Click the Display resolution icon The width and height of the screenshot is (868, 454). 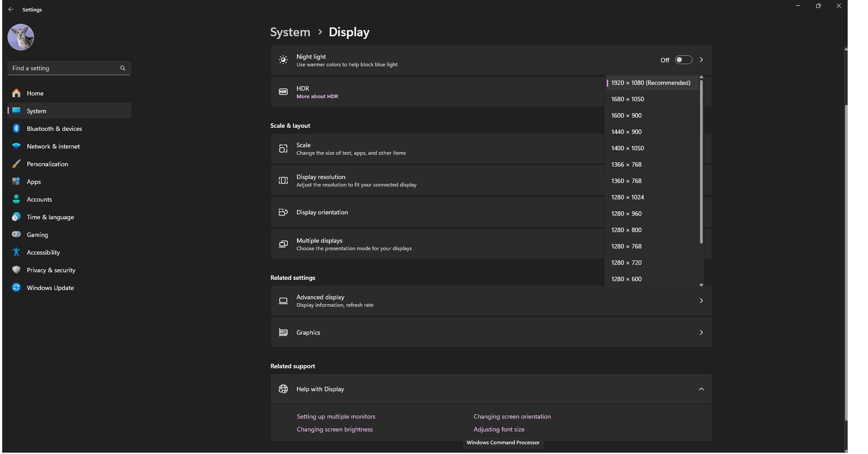coord(283,180)
